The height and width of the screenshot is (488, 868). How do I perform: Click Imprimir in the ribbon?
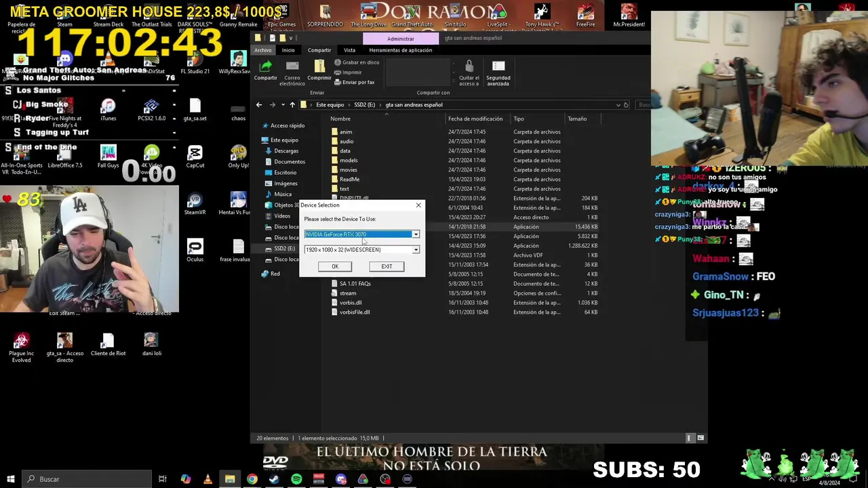(348, 73)
